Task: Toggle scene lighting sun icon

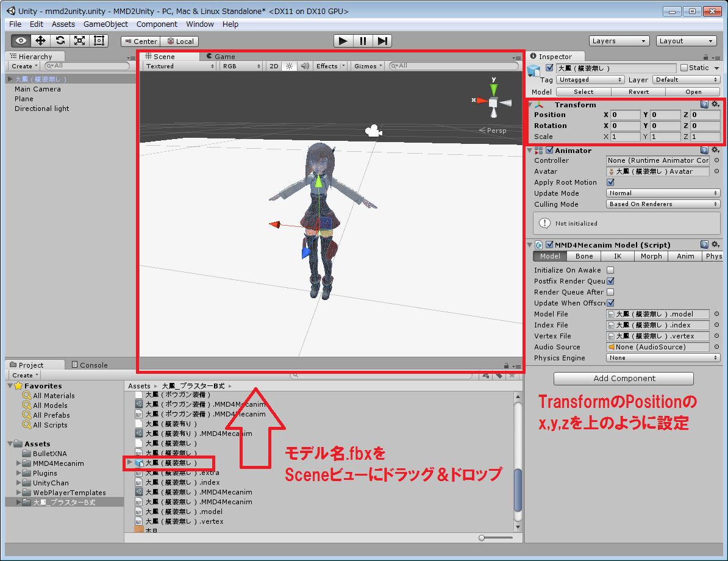Action: click(289, 66)
